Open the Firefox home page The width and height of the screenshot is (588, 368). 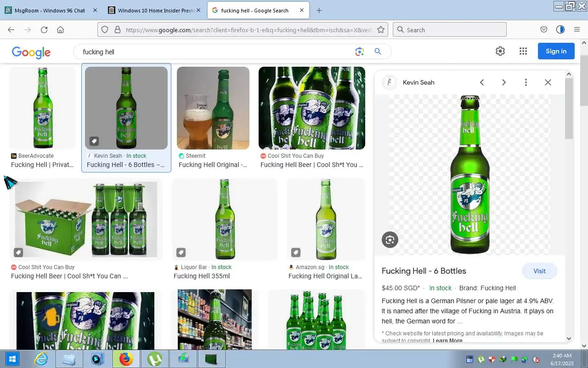coord(60,30)
